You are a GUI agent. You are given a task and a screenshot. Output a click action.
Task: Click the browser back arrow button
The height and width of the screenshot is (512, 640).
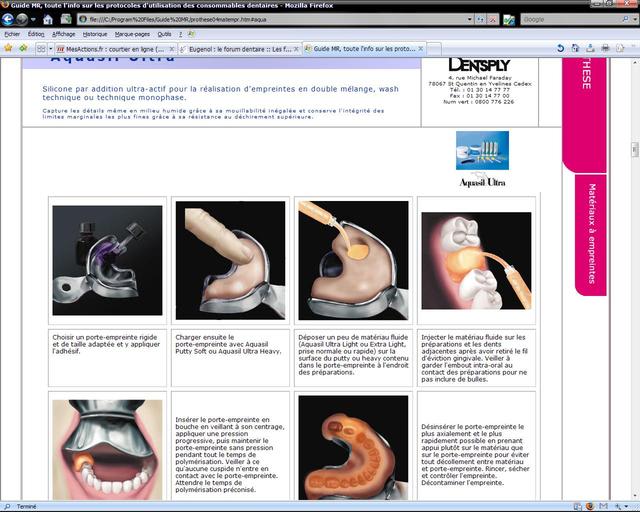click(9, 19)
